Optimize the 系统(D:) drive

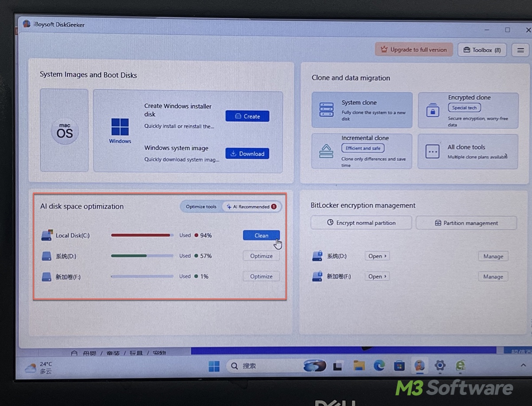click(x=262, y=256)
